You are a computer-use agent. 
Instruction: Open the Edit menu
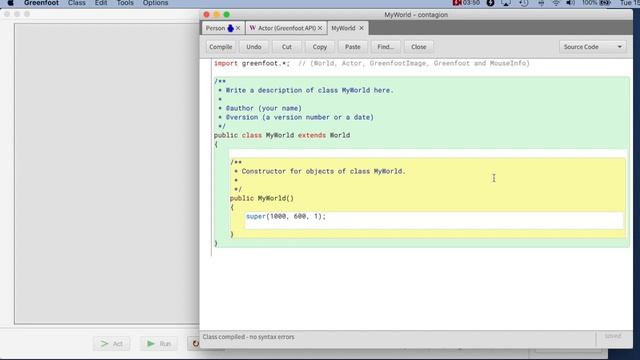[x=101, y=3]
